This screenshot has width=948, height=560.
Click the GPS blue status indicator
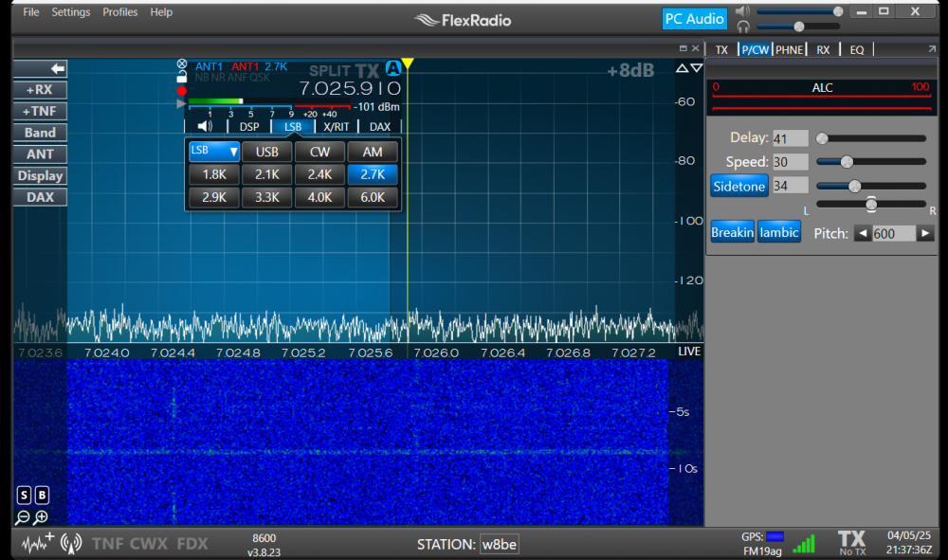[x=775, y=536]
